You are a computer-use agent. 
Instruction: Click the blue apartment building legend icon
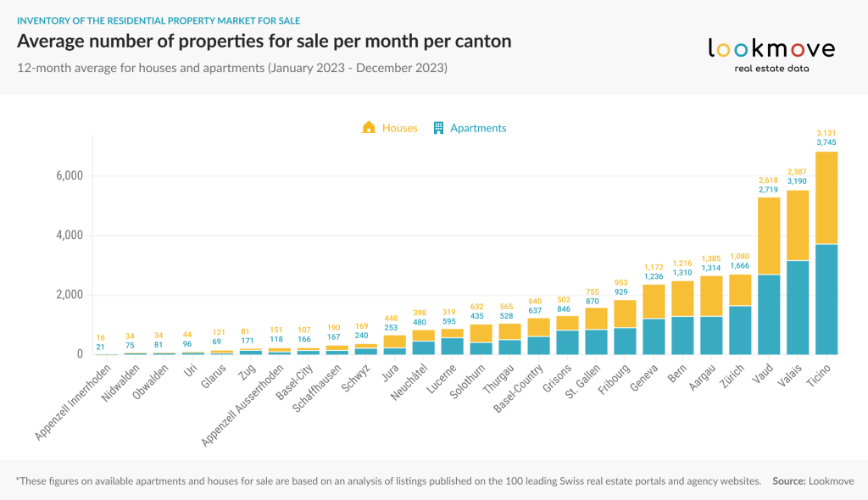click(438, 128)
